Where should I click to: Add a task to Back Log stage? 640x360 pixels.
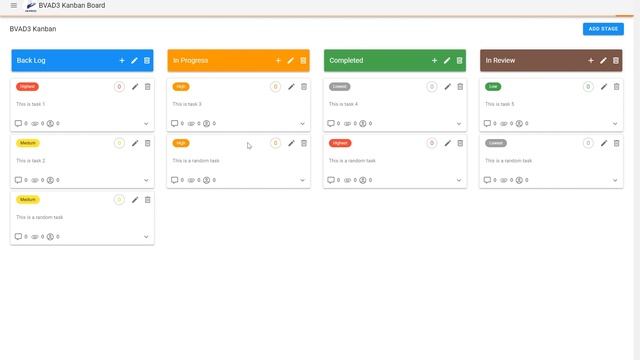coord(122,60)
